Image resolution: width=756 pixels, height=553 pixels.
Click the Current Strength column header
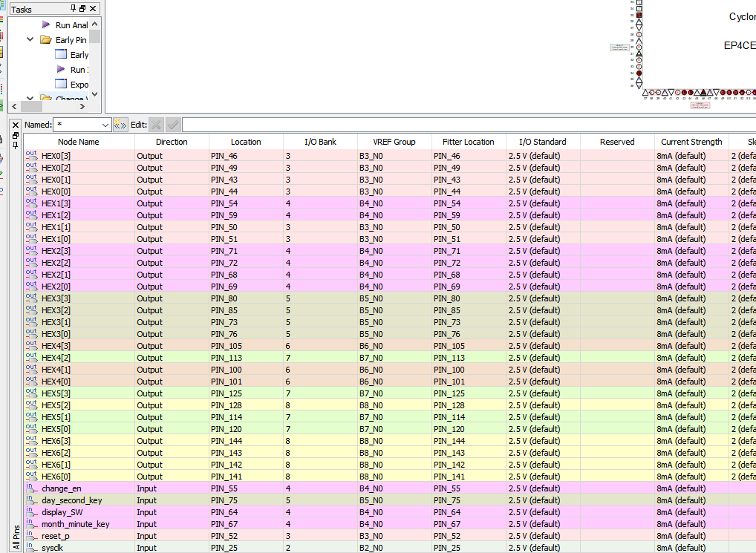pyautogui.click(x=691, y=142)
